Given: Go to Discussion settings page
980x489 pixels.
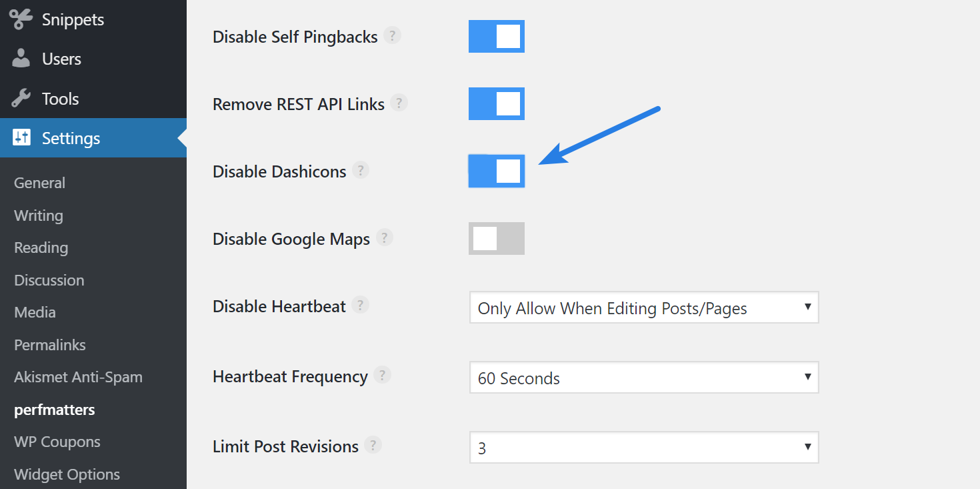Looking at the screenshot, I should 49,280.
